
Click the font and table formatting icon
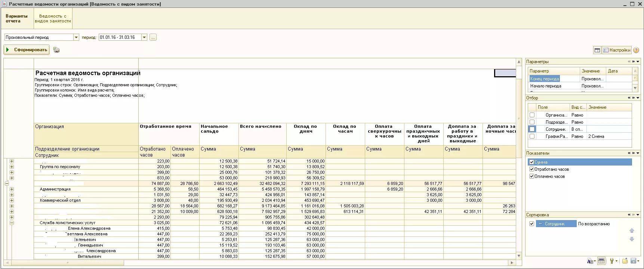[591, 261]
